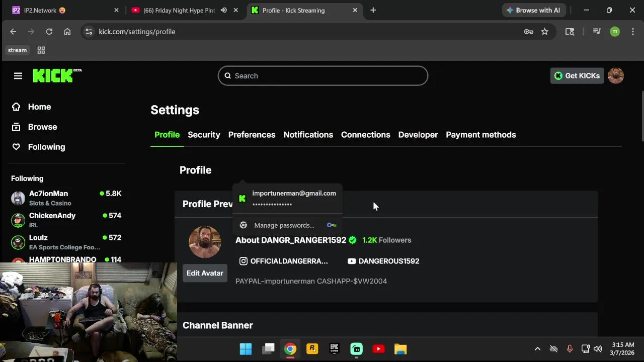644x362 pixels.
Task: Click the microphone tray icon
Action: click(570, 349)
